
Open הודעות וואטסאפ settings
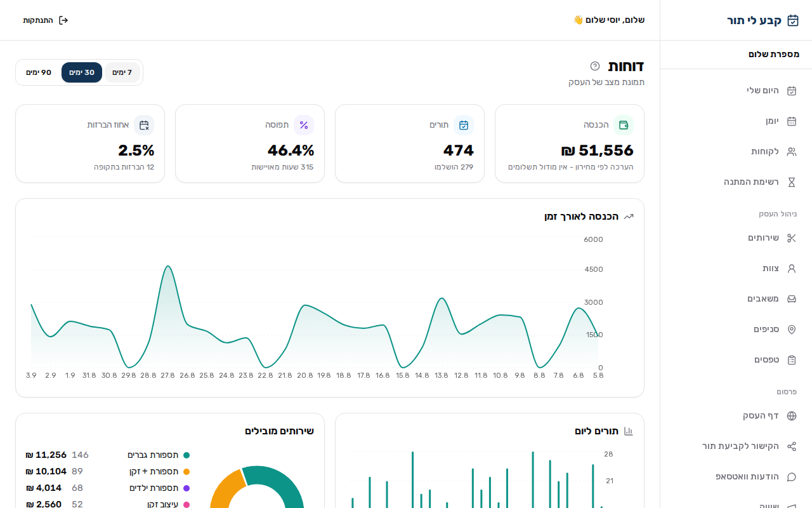coord(736,477)
